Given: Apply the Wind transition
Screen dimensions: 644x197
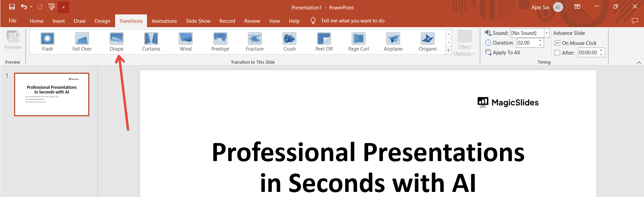Looking at the screenshot, I should pos(186,42).
